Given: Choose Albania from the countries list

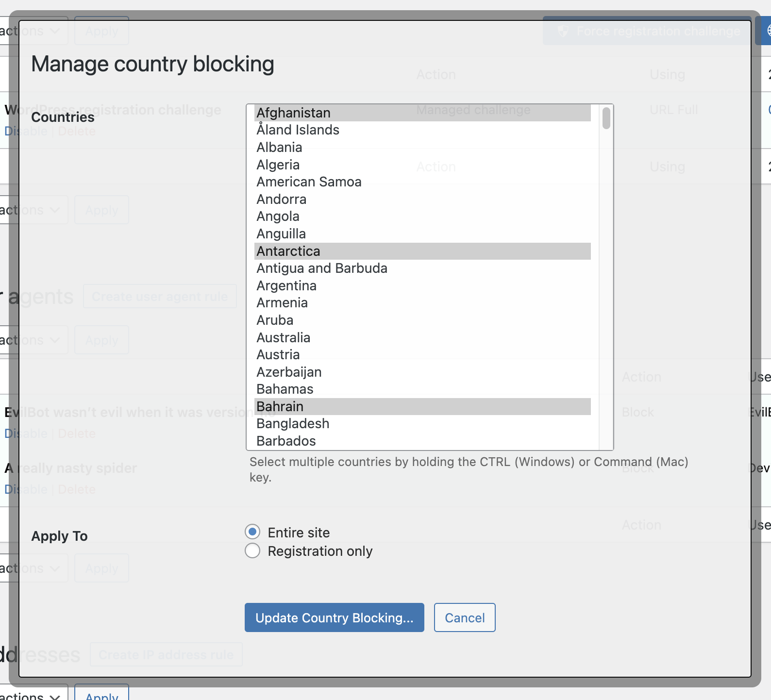Looking at the screenshot, I should [422, 147].
